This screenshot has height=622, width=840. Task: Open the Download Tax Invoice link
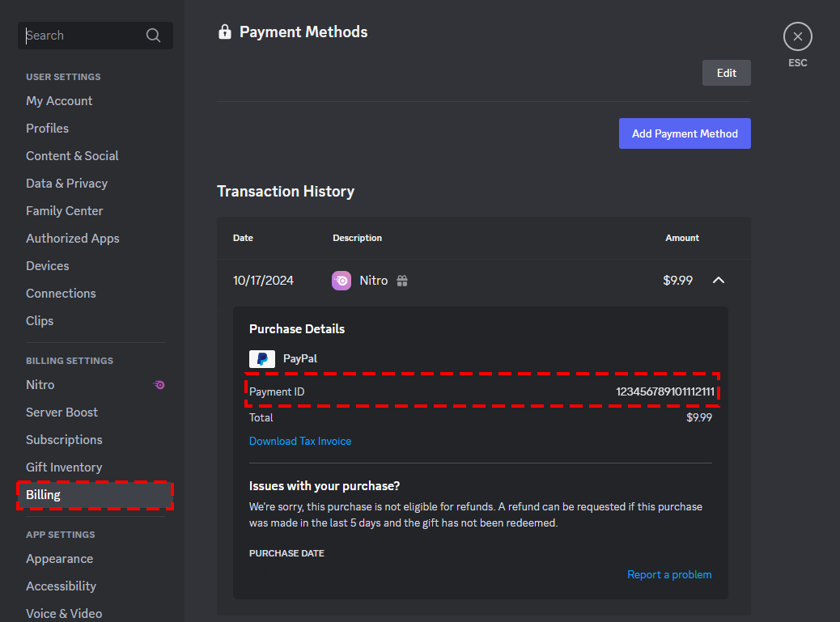pyautogui.click(x=300, y=441)
